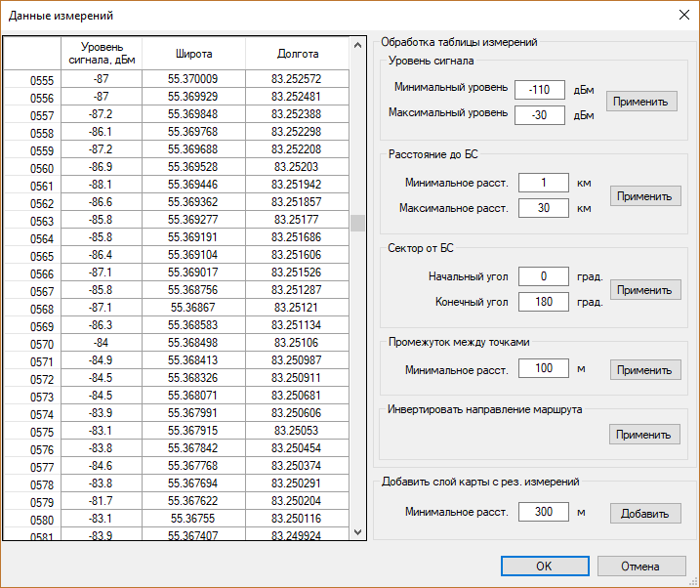Click the Широта column header

[x=193, y=54]
